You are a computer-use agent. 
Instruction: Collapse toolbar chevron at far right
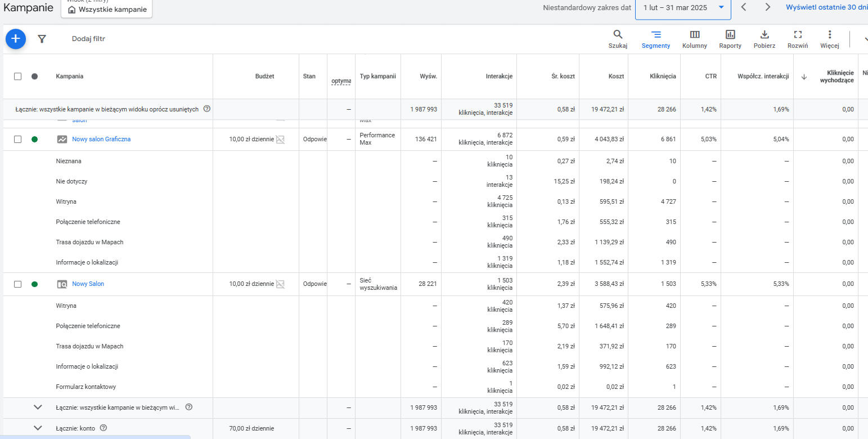click(x=865, y=39)
